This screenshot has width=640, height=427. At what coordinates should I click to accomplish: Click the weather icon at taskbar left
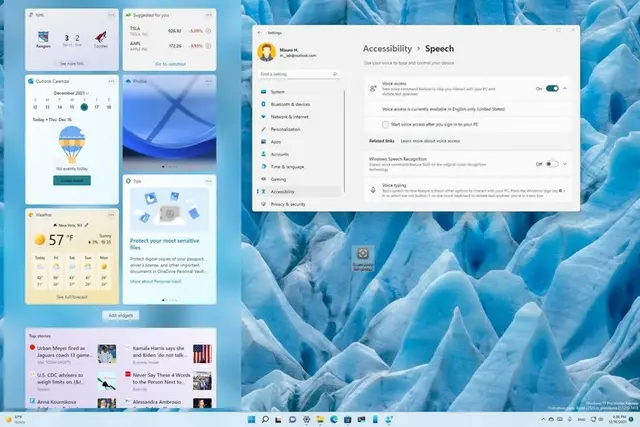point(9,419)
